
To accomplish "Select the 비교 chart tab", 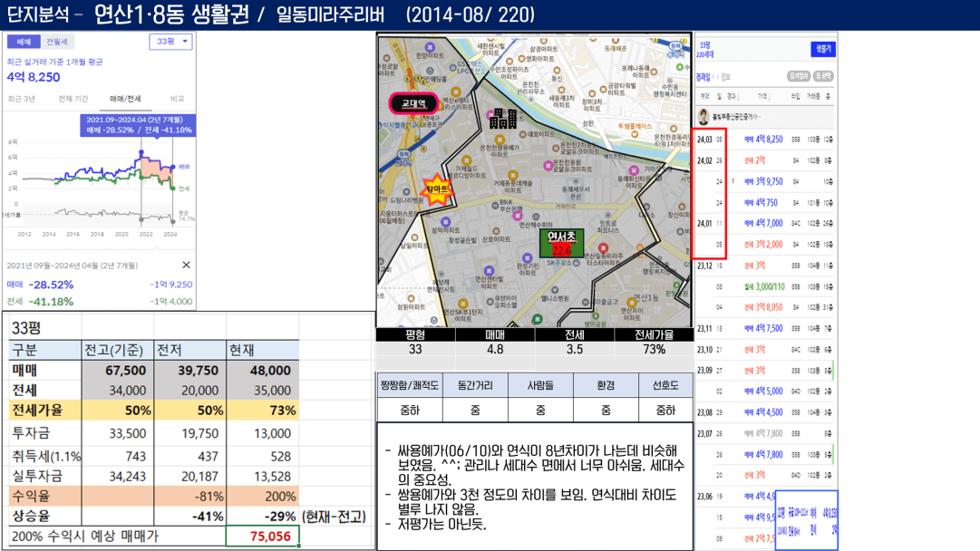I will 177,99.
